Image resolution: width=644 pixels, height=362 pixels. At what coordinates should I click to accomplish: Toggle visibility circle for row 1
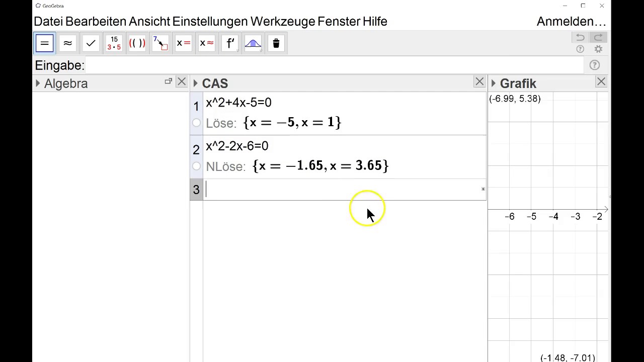tap(196, 123)
